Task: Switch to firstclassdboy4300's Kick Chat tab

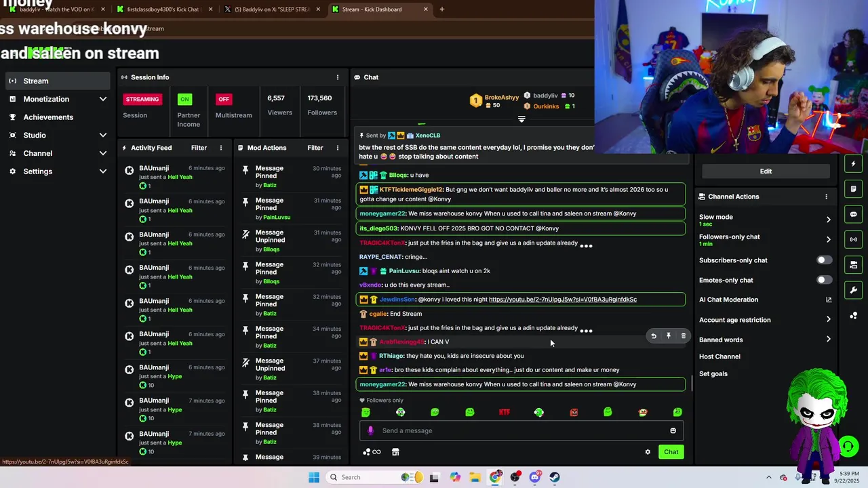Action: tap(164, 9)
